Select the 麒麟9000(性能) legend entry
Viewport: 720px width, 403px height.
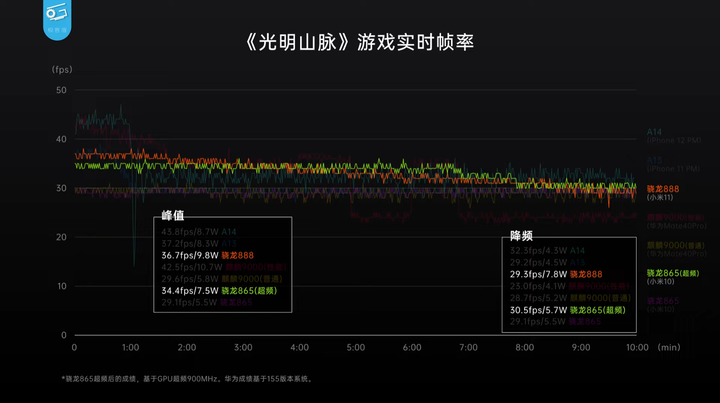pos(675,218)
